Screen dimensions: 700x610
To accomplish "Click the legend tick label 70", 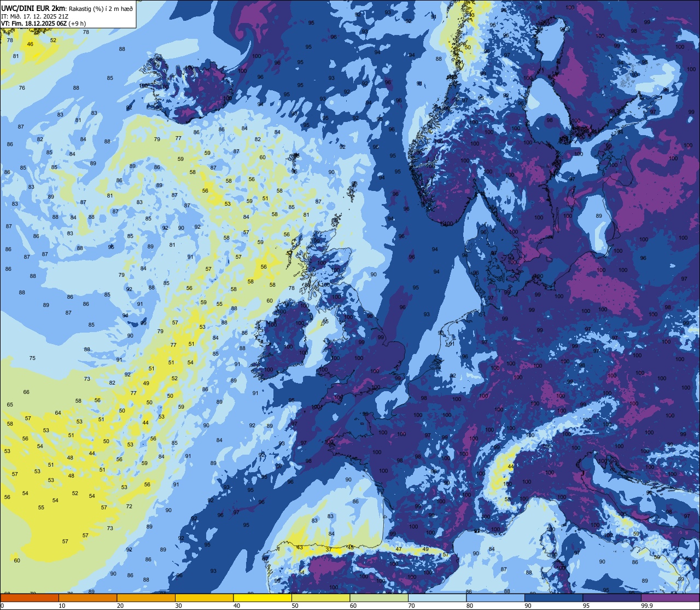I will click(411, 606).
